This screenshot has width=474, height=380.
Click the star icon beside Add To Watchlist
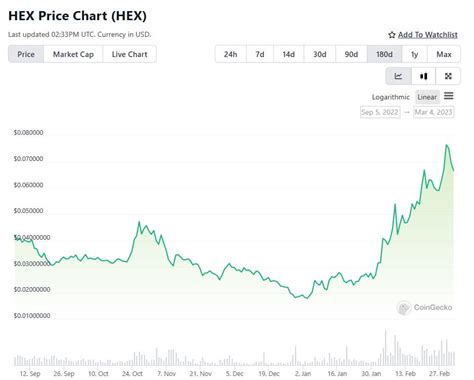tap(392, 35)
